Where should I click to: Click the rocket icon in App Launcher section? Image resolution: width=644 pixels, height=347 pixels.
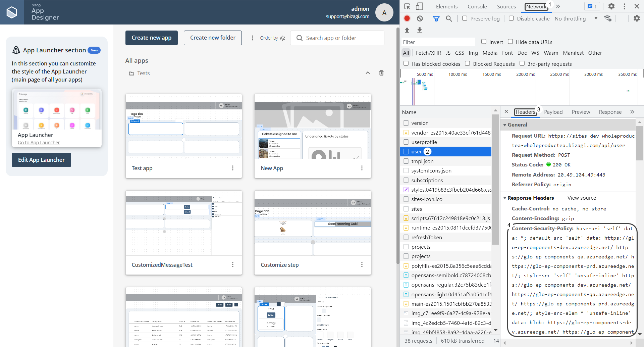tap(16, 50)
